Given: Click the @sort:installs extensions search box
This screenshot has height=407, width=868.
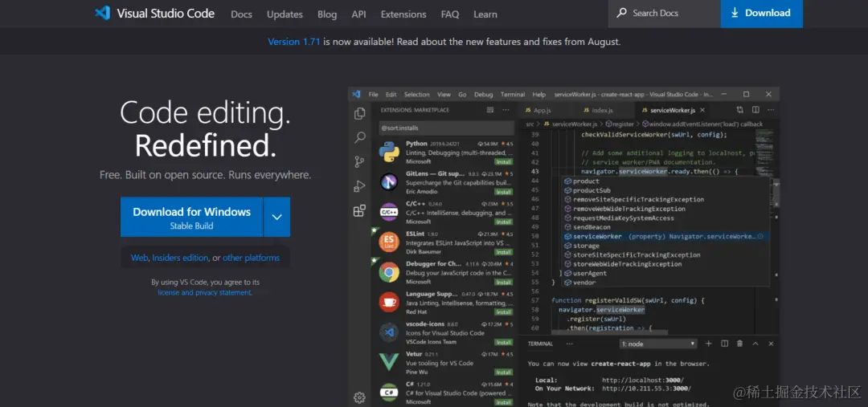Looking at the screenshot, I should click(446, 128).
